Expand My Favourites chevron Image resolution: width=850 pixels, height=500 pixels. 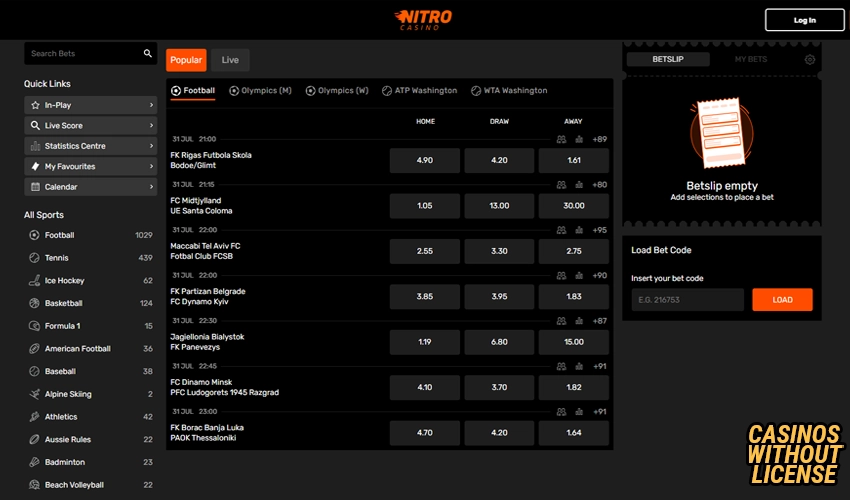coord(151,166)
